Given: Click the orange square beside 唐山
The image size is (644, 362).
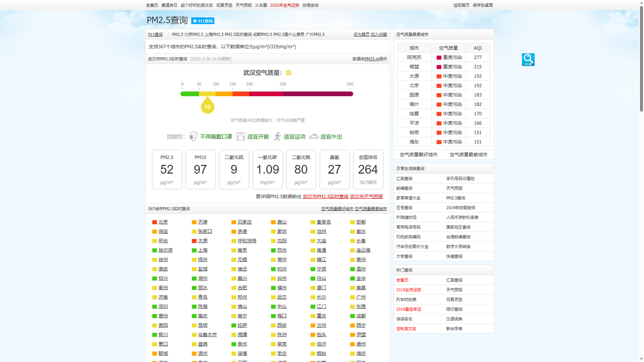Looking at the screenshot, I should 273,223.
